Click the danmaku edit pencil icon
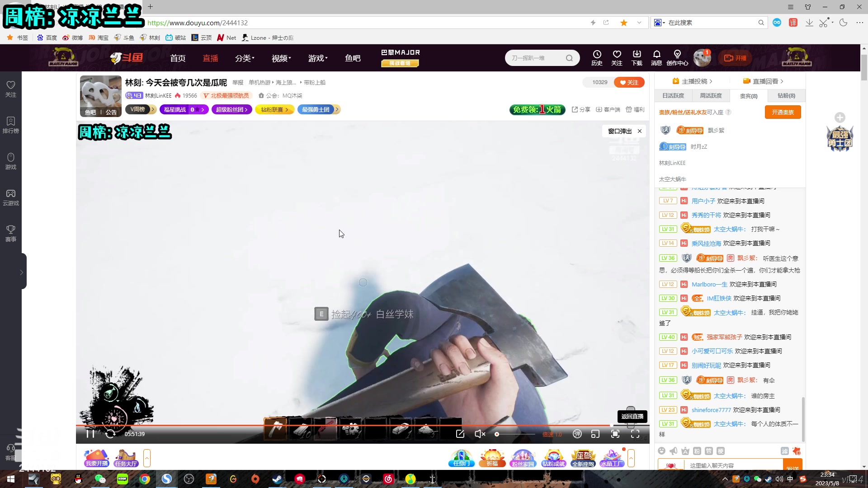The width and height of the screenshot is (868, 488). tap(460, 434)
